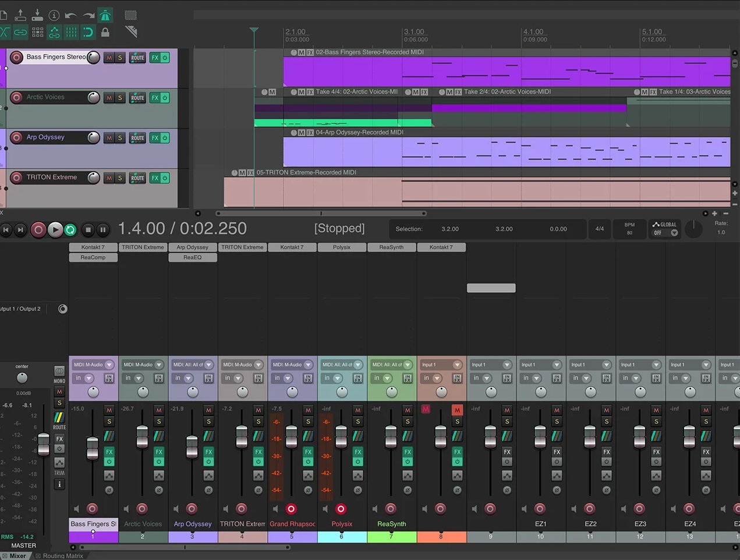Open the Input 1 dropdown on mixer channel 8
This screenshot has width=740, height=560.
point(457,365)
